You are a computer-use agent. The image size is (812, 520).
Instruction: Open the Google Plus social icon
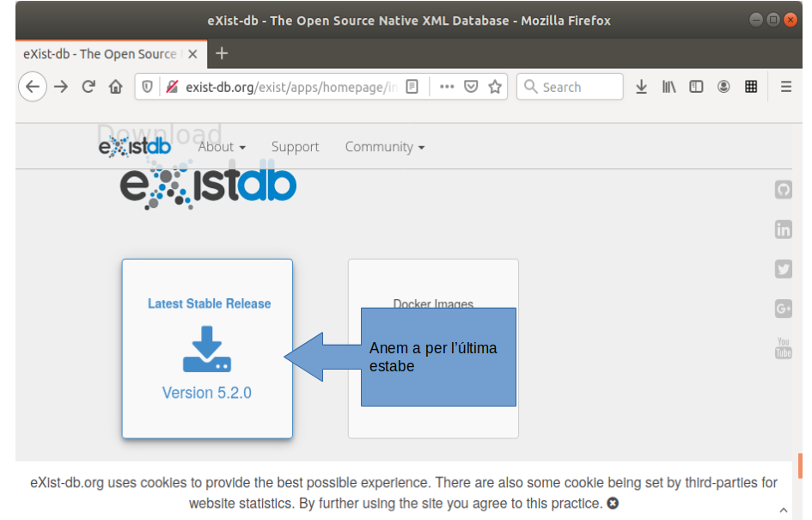[783, 309]
